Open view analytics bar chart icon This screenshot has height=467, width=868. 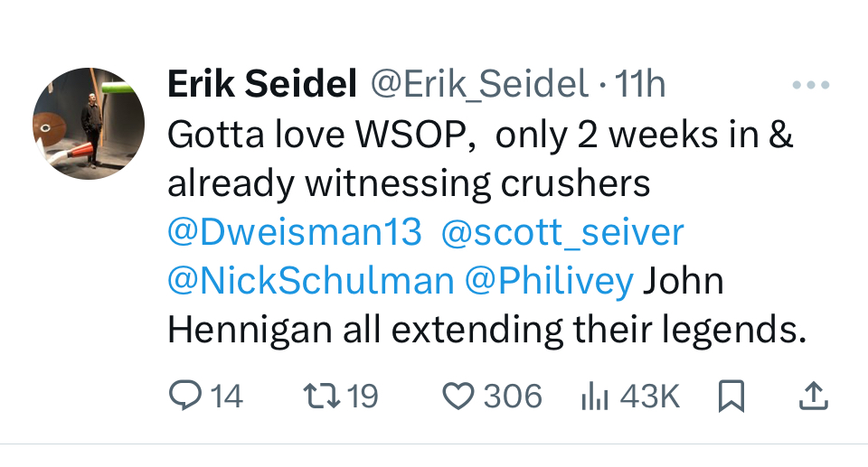click(594, 396)
